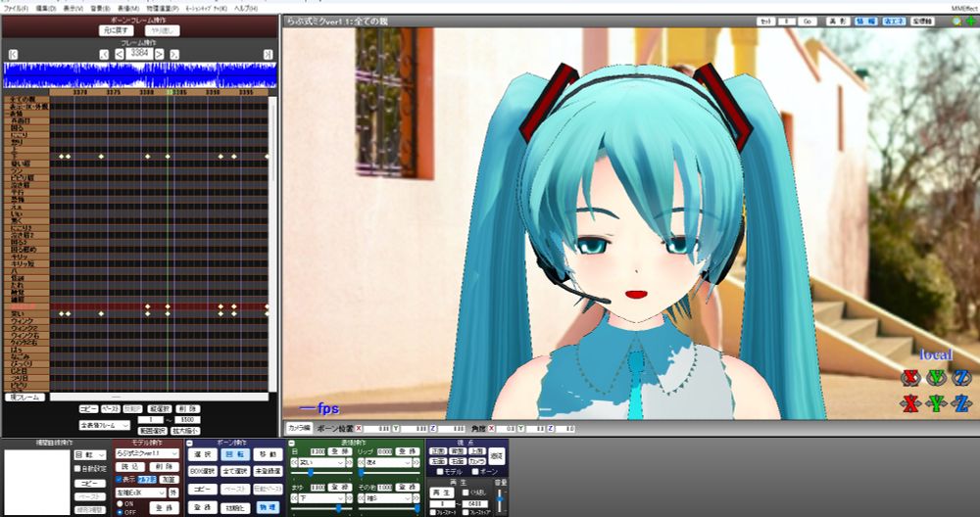
Task: Open the 編集(D) menu
Action: [x=46, y=9]
